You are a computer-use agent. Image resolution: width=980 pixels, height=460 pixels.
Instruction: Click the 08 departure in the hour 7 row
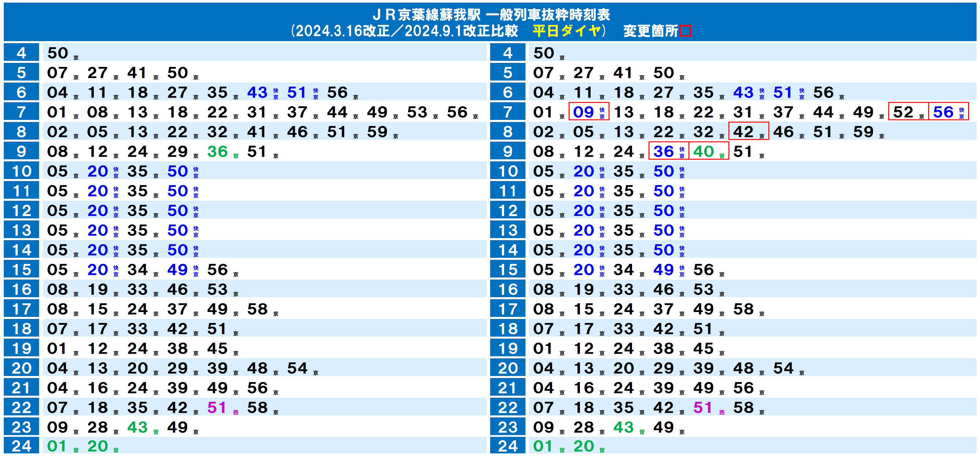click(98, 112)
